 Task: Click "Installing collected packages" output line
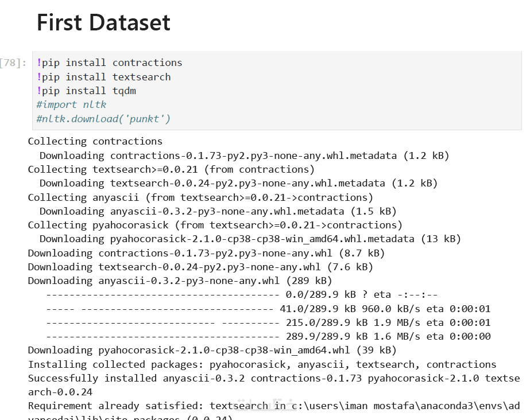point(262,364)
